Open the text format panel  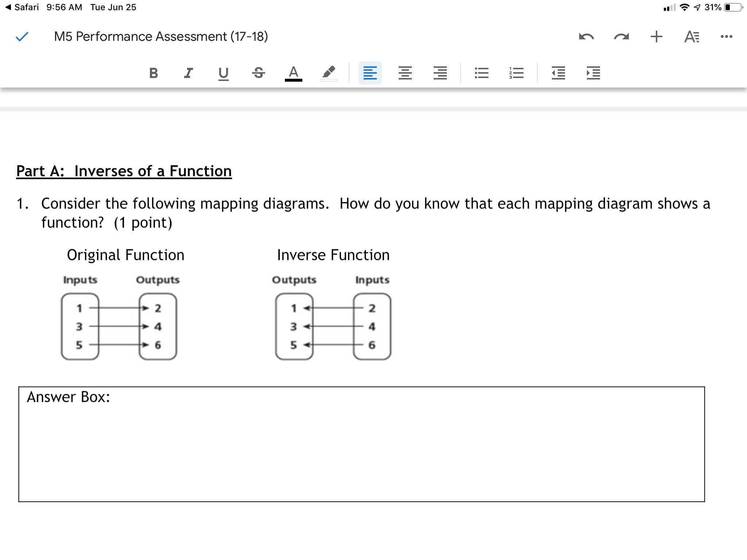coord(691,36)
